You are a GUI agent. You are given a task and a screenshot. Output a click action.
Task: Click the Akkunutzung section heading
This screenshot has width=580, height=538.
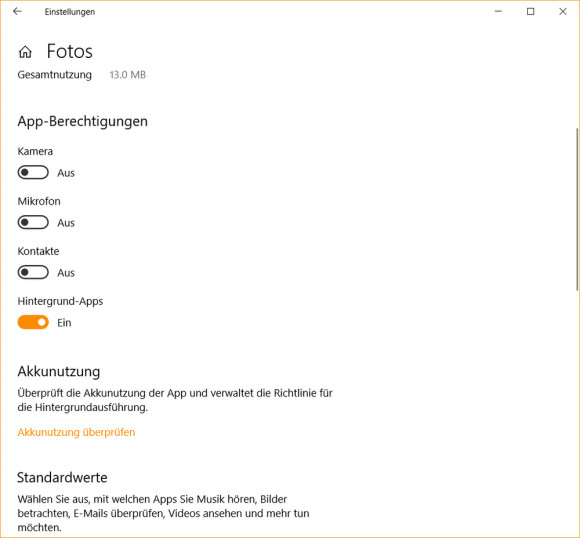[59, 371]
